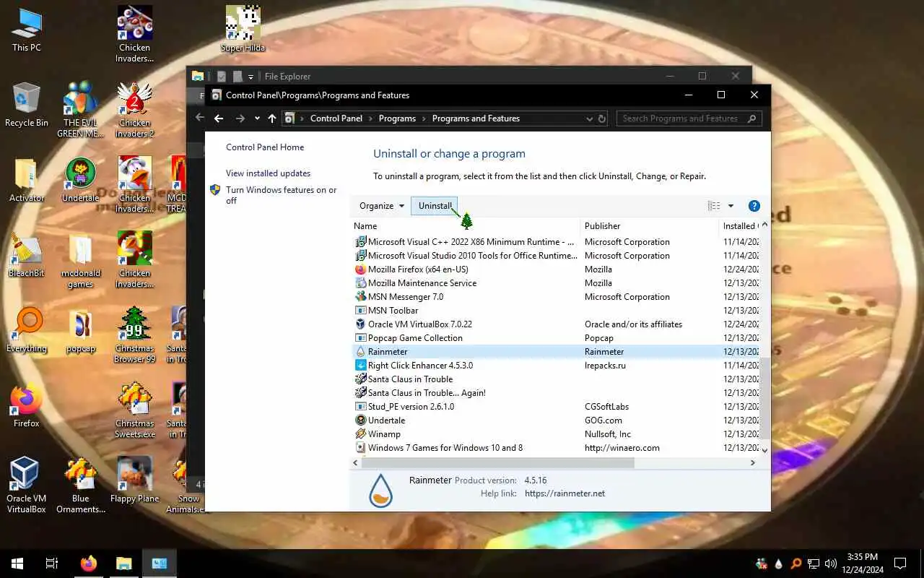This screenshot has height=578, width=924.
Task: Expand the address bar history dropdown
Action: [590, 118]
